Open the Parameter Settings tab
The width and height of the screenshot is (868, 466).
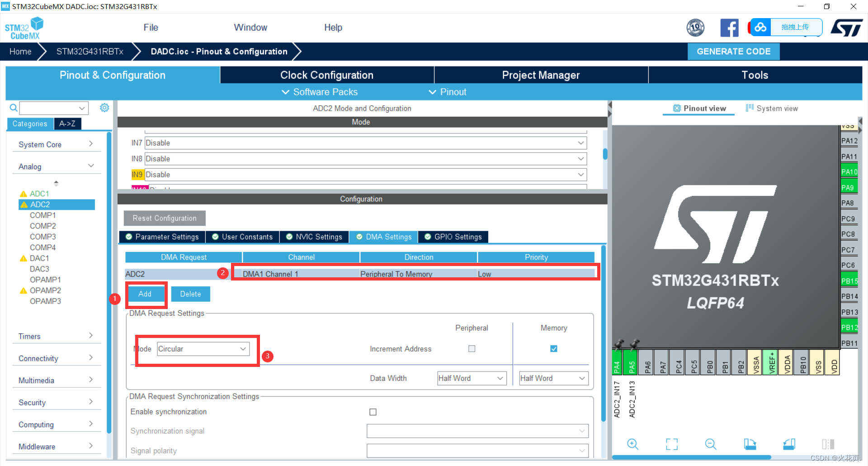(x=162, y=237)
